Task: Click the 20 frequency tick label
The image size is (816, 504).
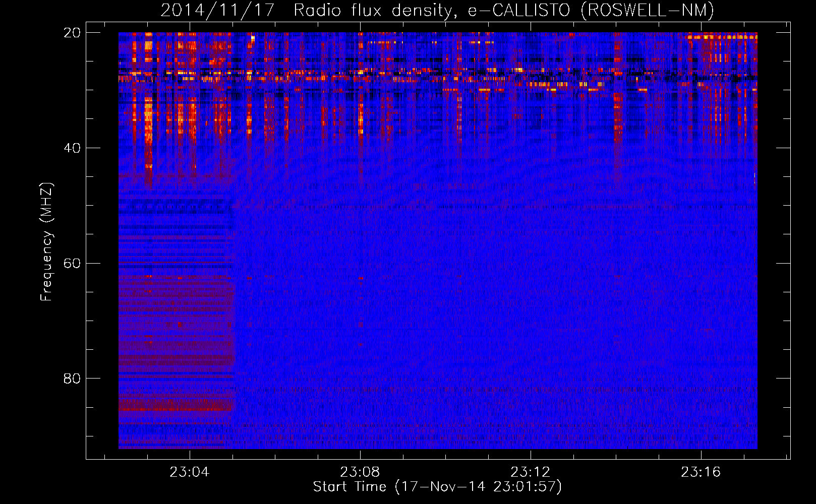Action: tap(72, 33)
